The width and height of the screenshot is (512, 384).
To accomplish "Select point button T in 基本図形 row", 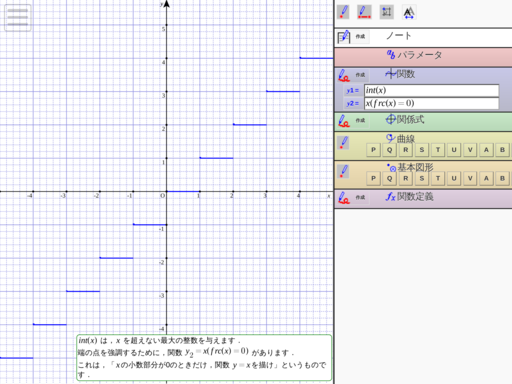I will click(438, 178).
